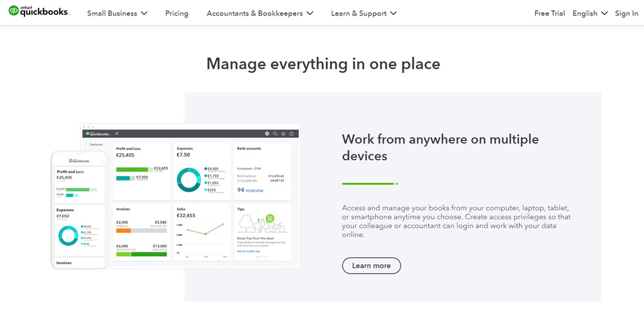Click the €1,050 expense legend entry in desktop preview

point(211,184)
